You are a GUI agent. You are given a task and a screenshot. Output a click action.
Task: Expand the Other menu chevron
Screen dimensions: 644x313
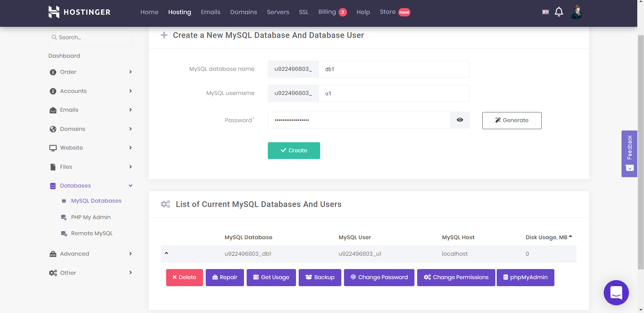[131, 273]
